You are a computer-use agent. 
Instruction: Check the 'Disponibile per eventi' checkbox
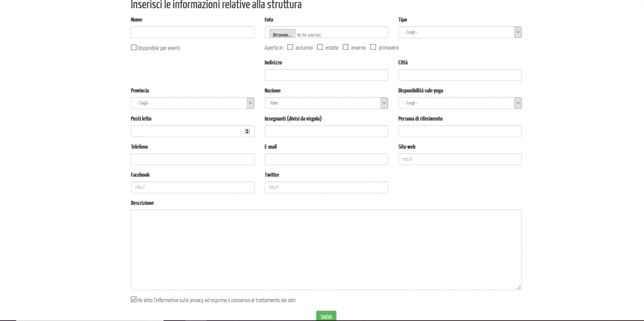[133, 48]
